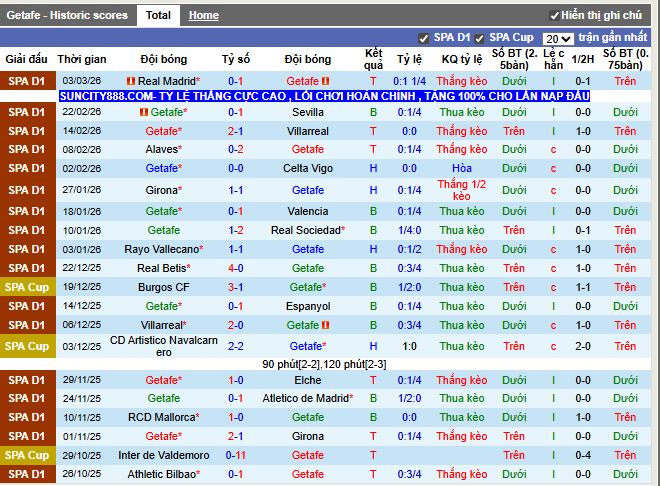Toggle the SPA Cup checkbox
Viewport: 660px width, 486px height.
[480, 38]
